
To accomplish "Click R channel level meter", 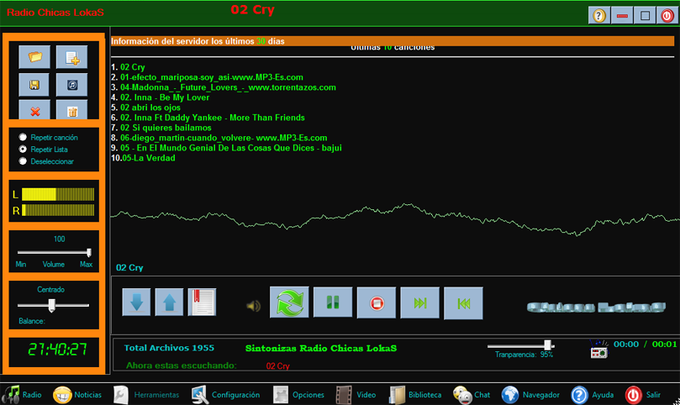I will pos(58,210).
